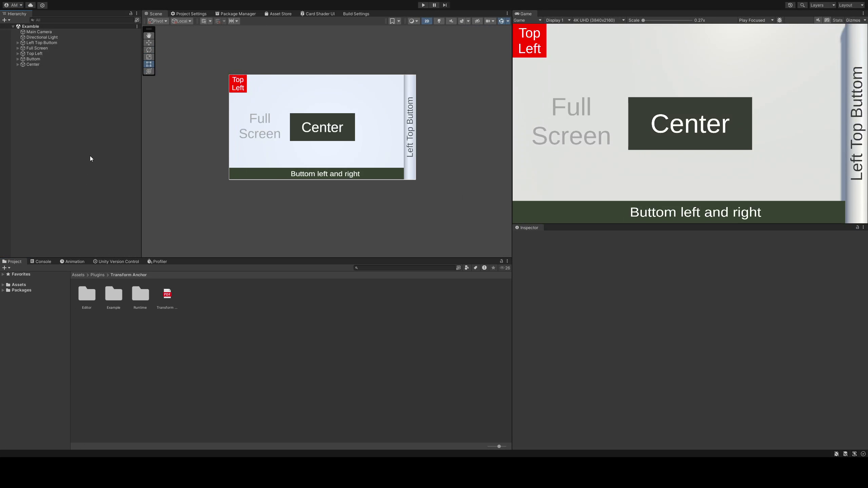Open the Play Focused dropdown
The width and height of the screenshot is (868, 488).
[756, 20]
